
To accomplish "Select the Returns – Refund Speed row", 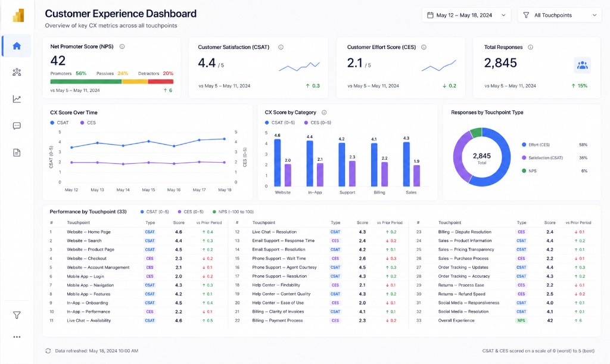I will pyautogui.click(x=505, y=294).
